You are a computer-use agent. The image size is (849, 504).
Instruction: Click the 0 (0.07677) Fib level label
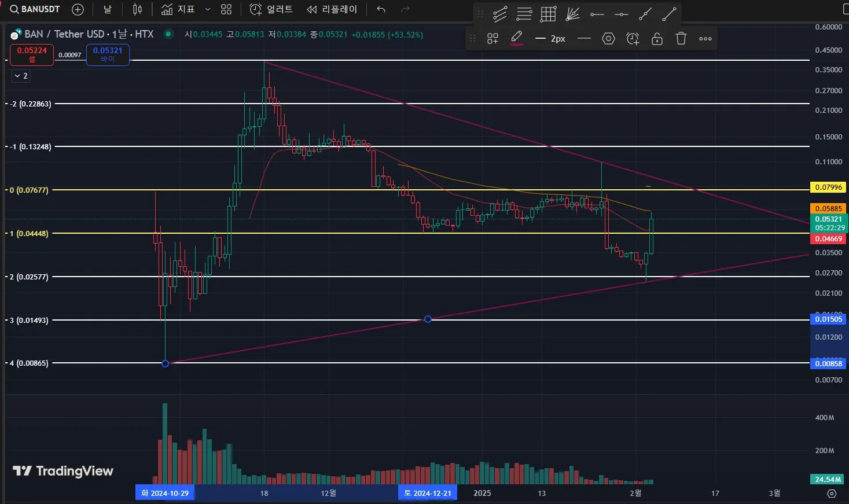coord(29,190)
